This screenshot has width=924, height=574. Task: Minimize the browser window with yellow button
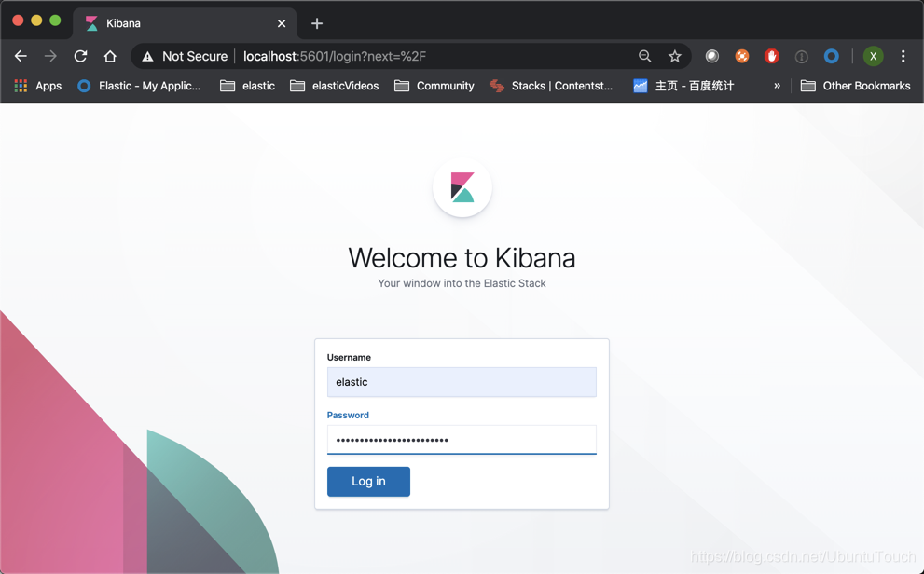(x=36, y=20)
